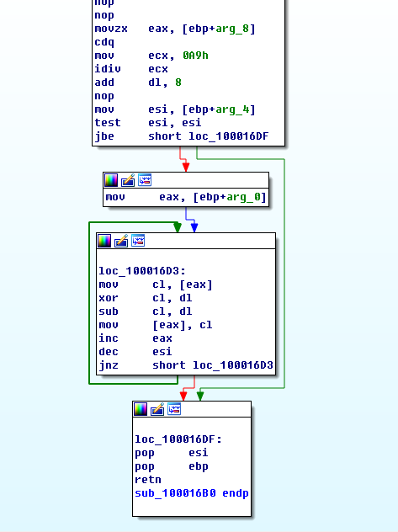The height and width of the screenshot is (532, 398).
Task: Click the '0A9h' operand value
Action: 195,56
